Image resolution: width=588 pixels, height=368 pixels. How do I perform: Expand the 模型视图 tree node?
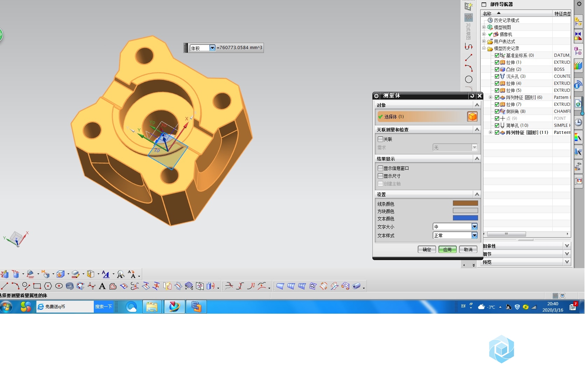(484, 27)
